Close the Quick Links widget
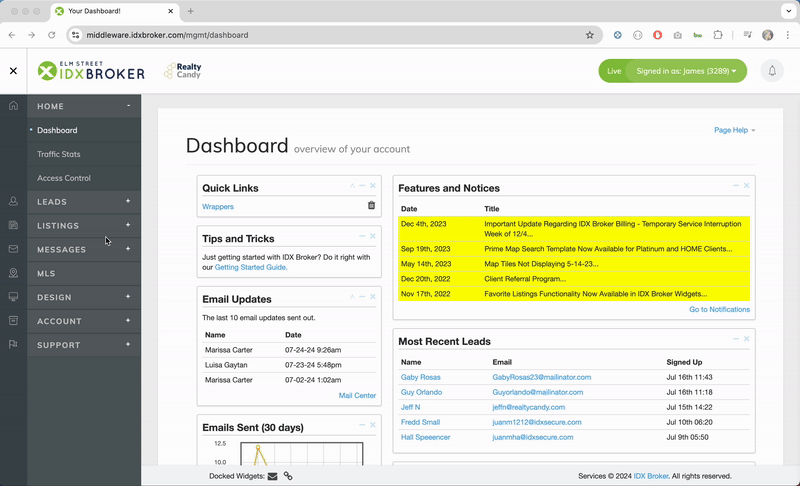 coord(373,186)
